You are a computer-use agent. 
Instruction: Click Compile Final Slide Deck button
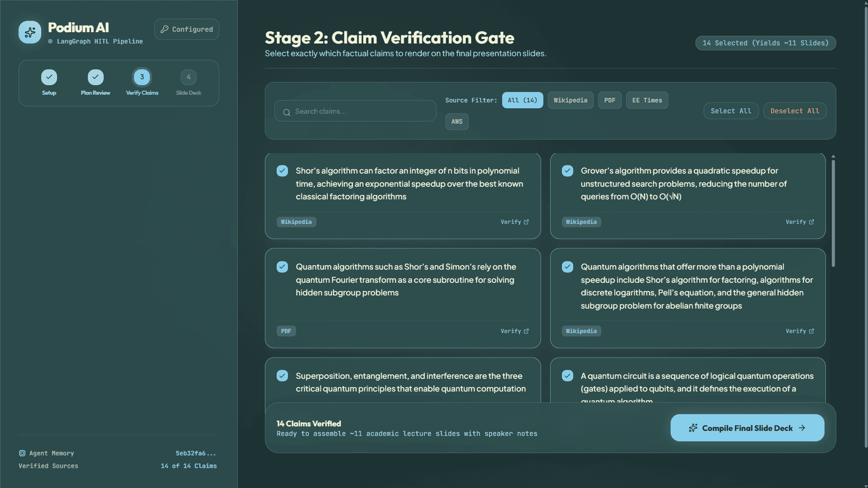(747, 428)
